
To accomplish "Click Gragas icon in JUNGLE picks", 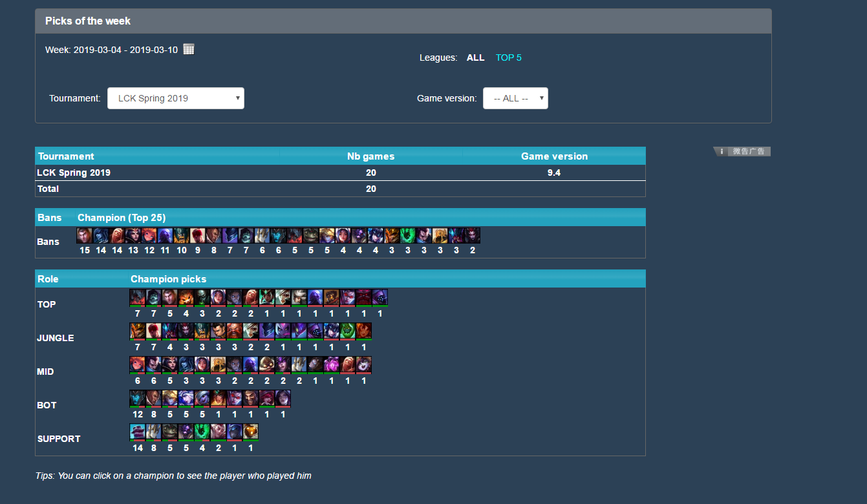I will point(234,331).
